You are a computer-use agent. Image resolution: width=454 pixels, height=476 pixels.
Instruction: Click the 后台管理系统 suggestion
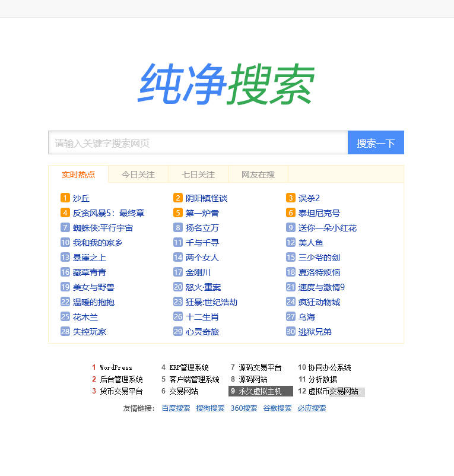coord(121,379)
